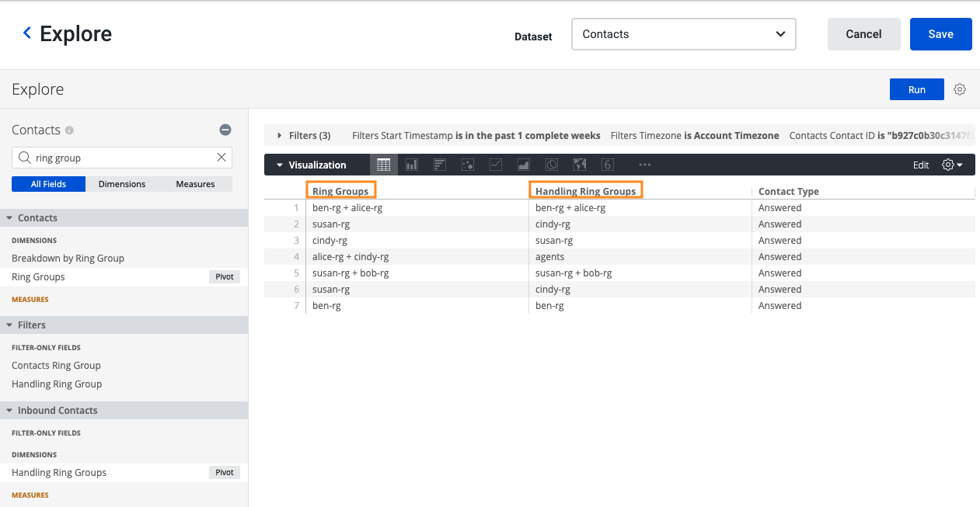Clear the ring group search field
The image size is (980, 507).
[220, 157]
